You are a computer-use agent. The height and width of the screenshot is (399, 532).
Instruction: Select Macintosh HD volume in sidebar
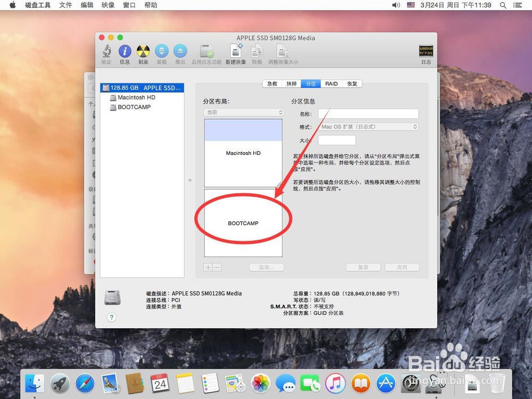142,97
